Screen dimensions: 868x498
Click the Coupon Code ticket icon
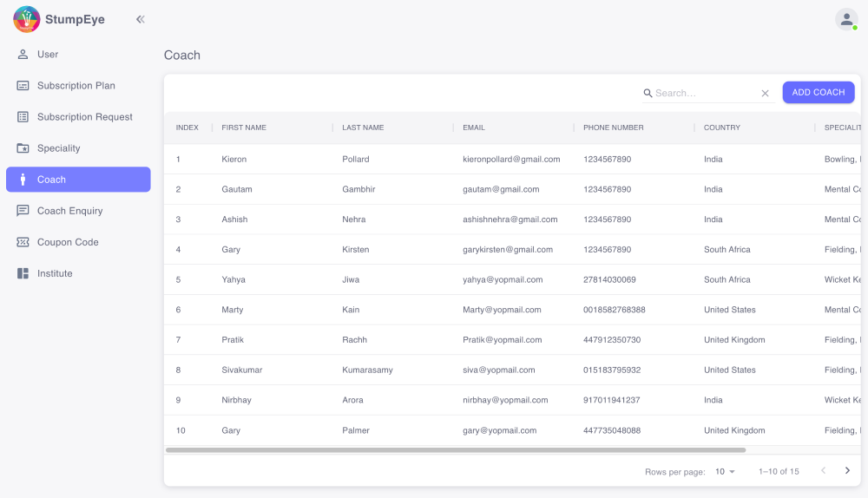click(23, 242)
